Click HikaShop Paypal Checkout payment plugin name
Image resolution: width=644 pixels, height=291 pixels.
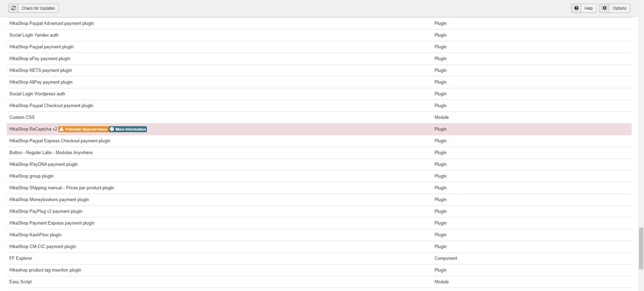tap(51, 106)
